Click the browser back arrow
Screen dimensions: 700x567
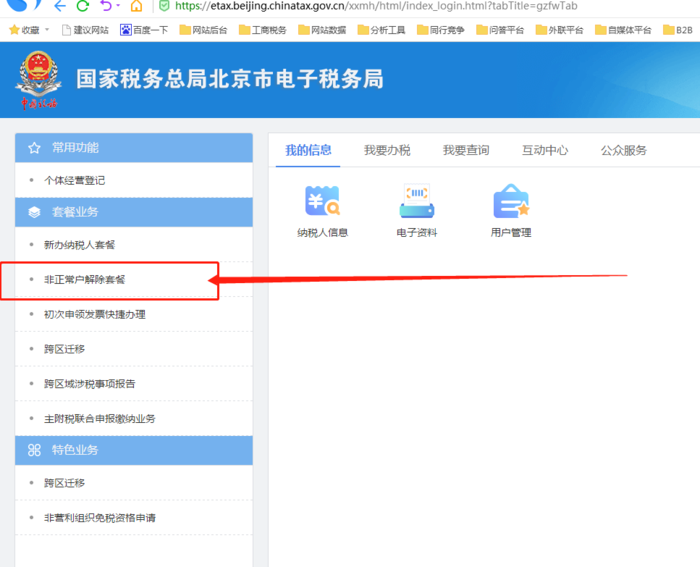tap(60, 6)
